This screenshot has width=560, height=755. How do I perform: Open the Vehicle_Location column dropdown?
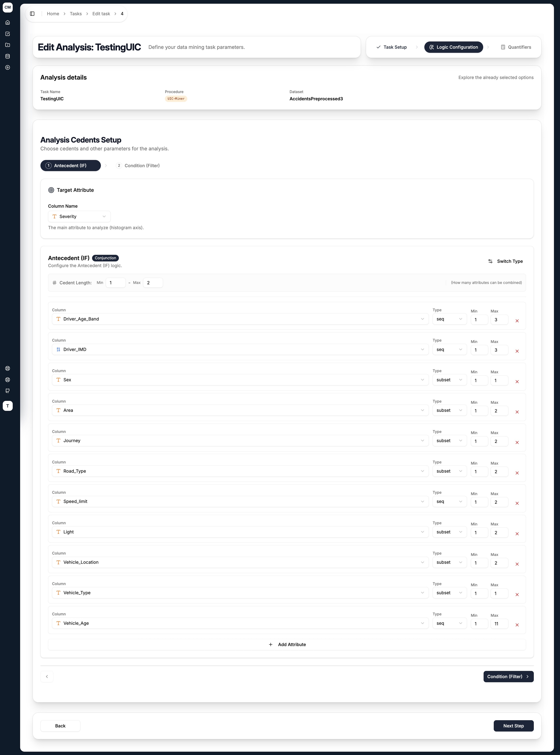(x=240, y=562)
